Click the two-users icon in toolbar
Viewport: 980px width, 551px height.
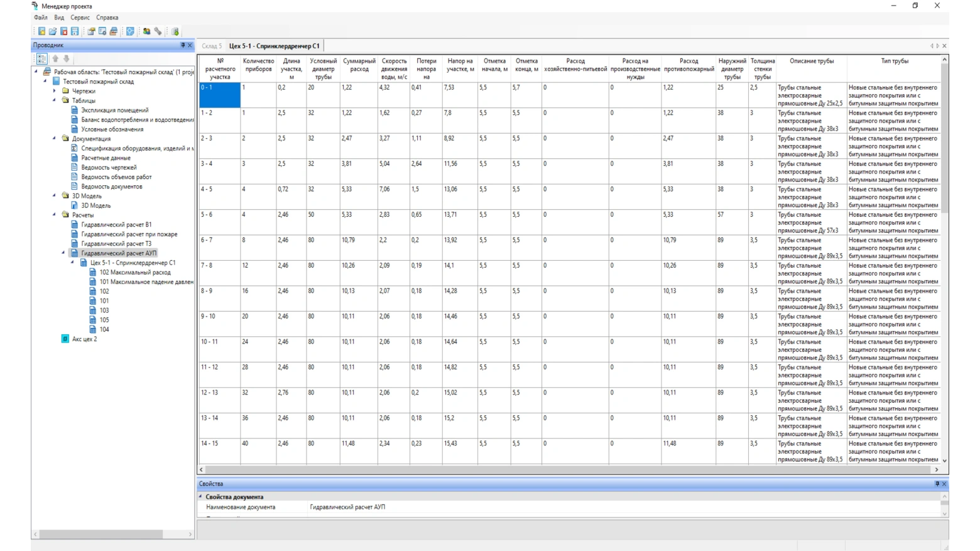pyautogui.click(x=146, y=31)
